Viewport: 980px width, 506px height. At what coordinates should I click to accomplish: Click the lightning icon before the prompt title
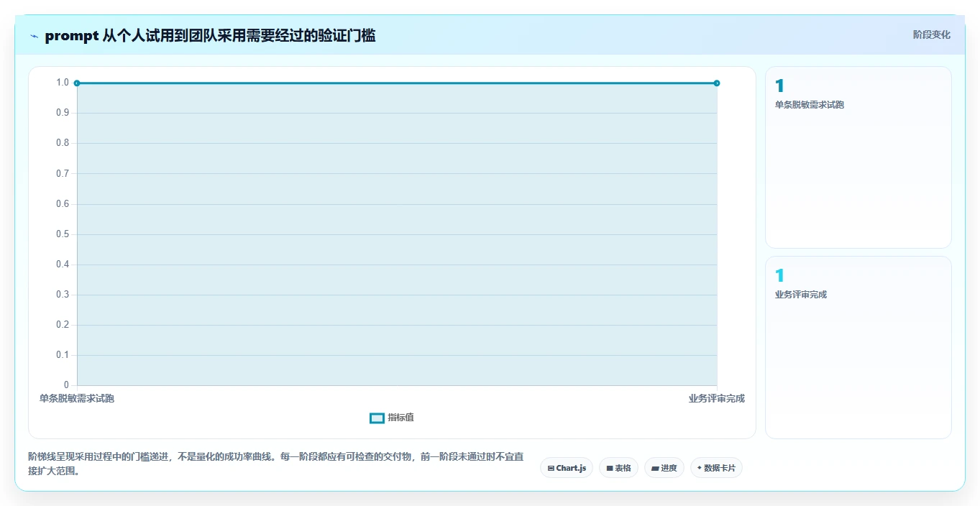34,36
